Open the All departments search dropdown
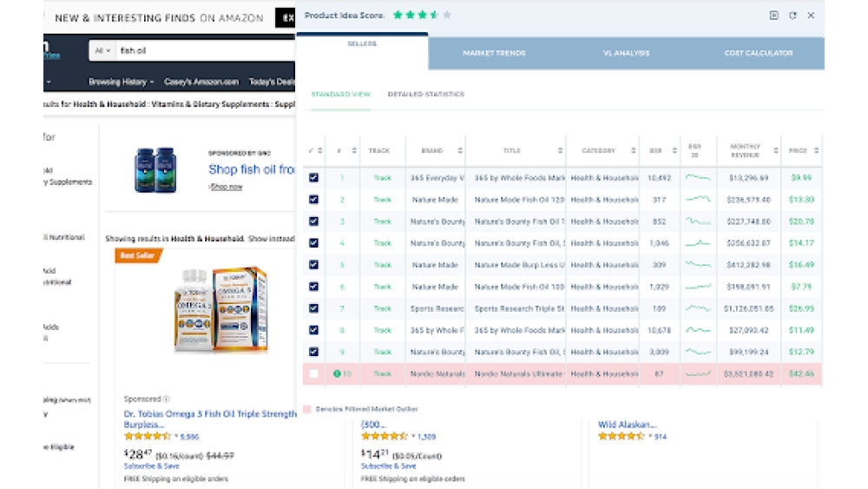This screenshot has width=868, height=489. coord(102,50)
